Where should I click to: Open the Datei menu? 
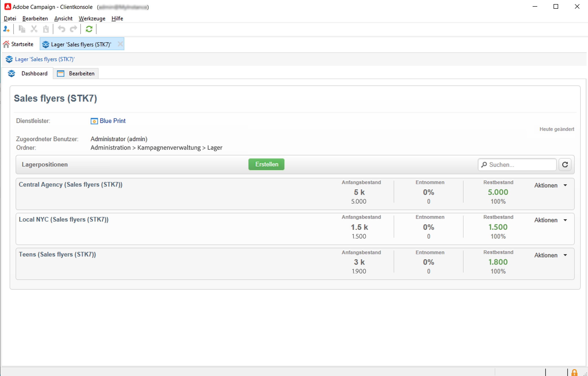point(10,19)
